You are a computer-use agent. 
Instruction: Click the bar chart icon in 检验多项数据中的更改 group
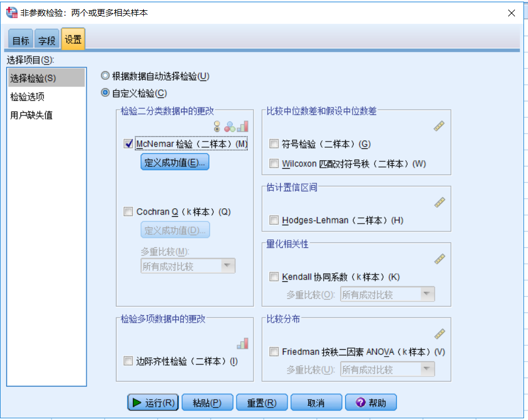243,343
